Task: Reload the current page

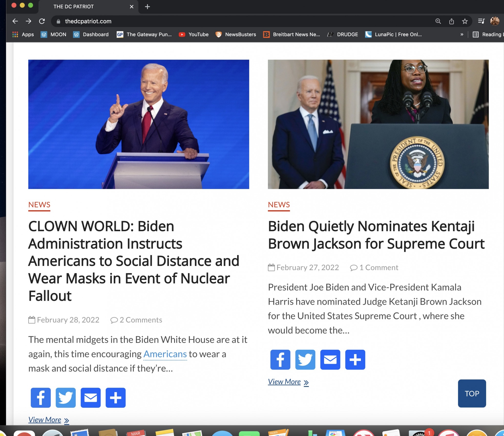Action: [x=42, y=21]
